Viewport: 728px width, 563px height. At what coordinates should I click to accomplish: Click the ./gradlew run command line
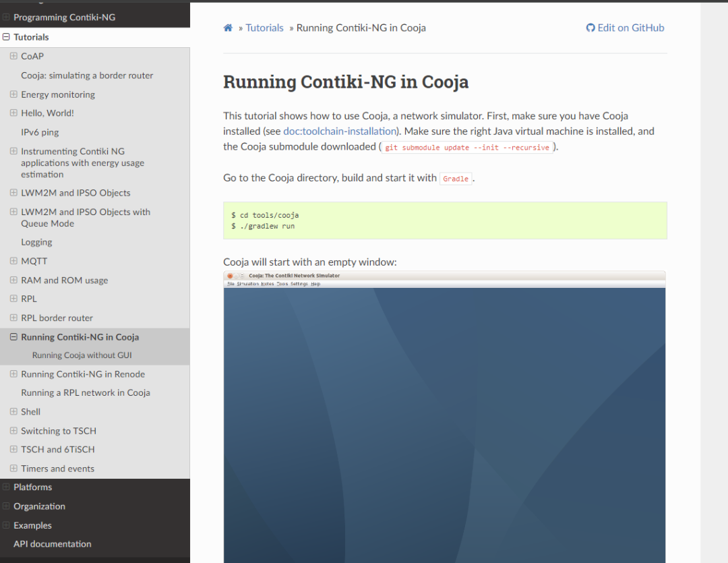click(263, 227)
